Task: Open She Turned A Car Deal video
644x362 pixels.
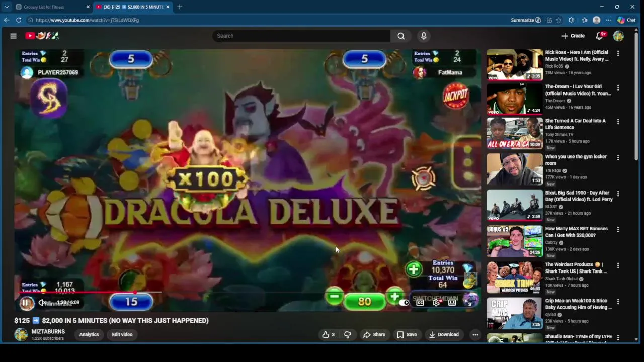Action: pyautogui.click(x=515, y=133)
